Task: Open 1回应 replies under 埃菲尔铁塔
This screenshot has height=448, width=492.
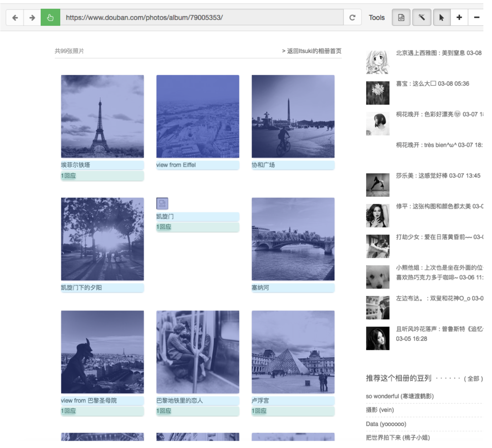Action: pyautogui.click(x=68, y=176)
